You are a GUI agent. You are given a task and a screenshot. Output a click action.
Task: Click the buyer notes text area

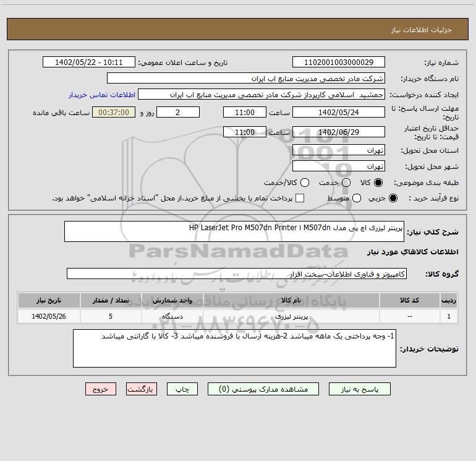point(234,348)
